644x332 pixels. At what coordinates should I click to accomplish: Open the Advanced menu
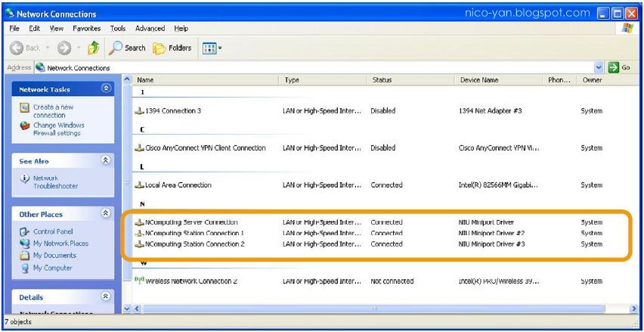pyautogui.click(x=150, y=28)
